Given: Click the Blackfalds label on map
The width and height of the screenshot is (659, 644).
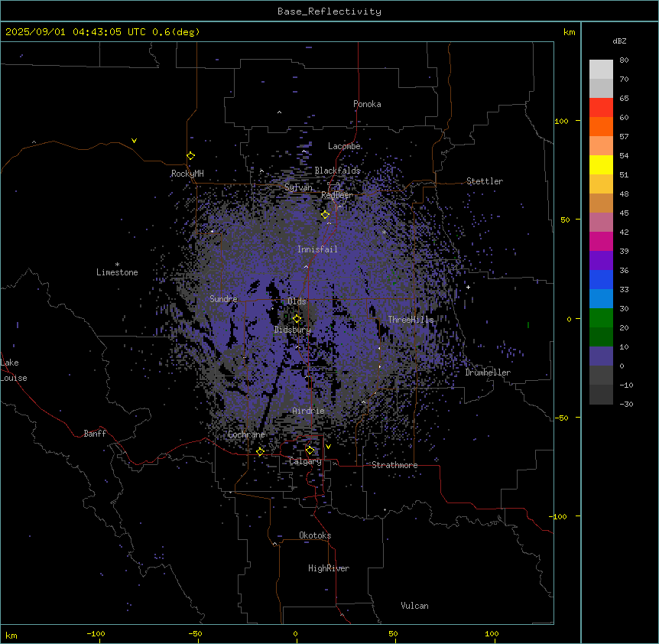Looking at the screenshot, I should (337, 171).
